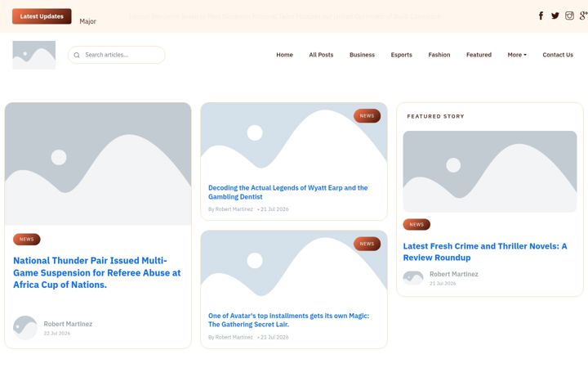Click the NEWS badge on National Thunder article
This screenshot has width=588, height=368.
tap(27, 239)
